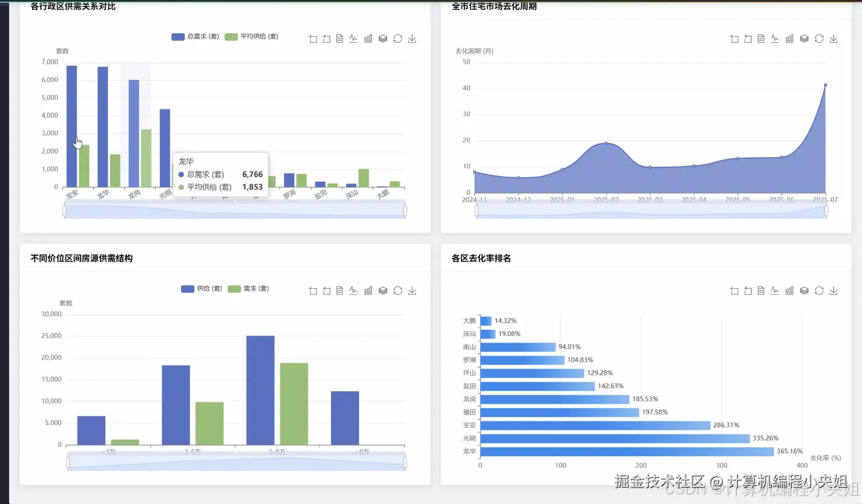The image size is (862, 504).
Task: Reset zoom in 供需结构 chart toolbox
Action: (327, 291)
